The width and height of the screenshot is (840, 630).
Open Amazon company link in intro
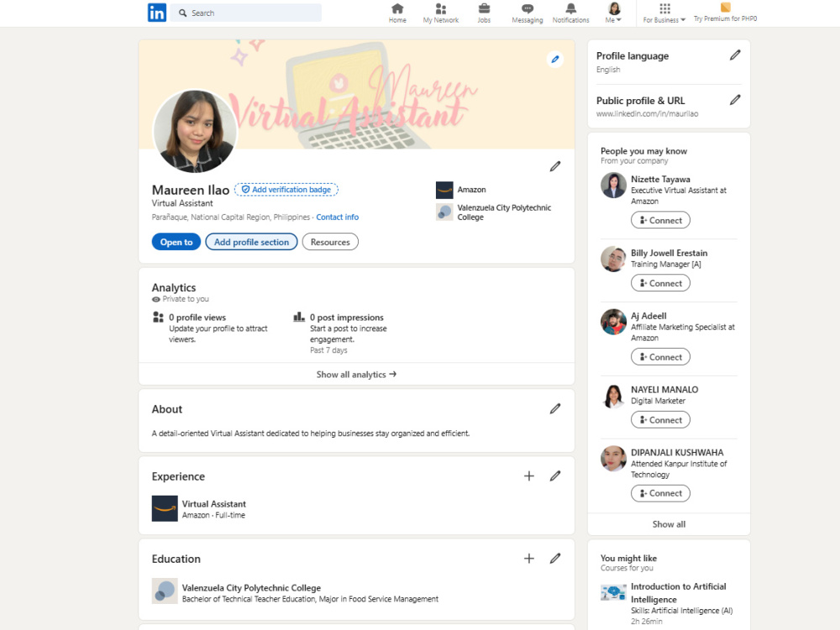click(471, 190)
